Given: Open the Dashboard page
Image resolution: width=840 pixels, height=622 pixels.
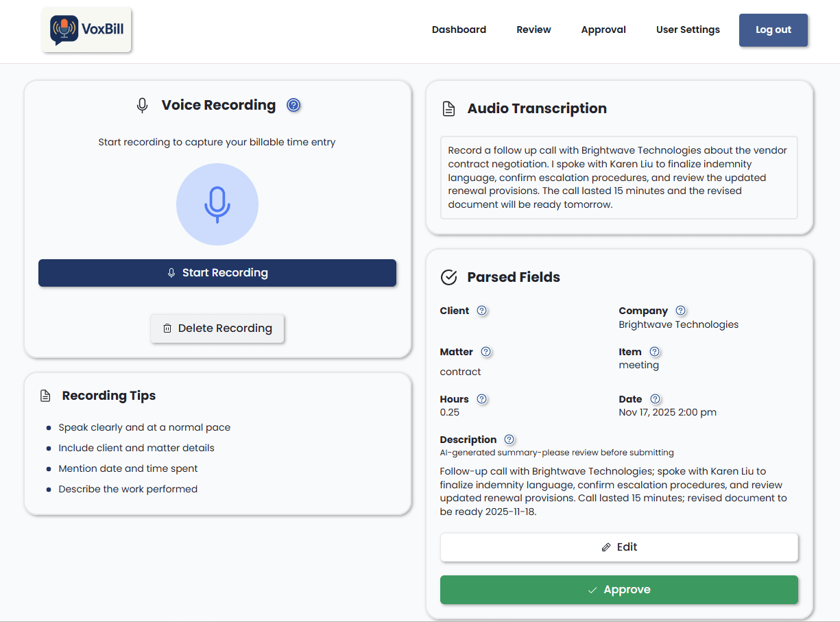Looking at the screenshot, I should [459, 29].
